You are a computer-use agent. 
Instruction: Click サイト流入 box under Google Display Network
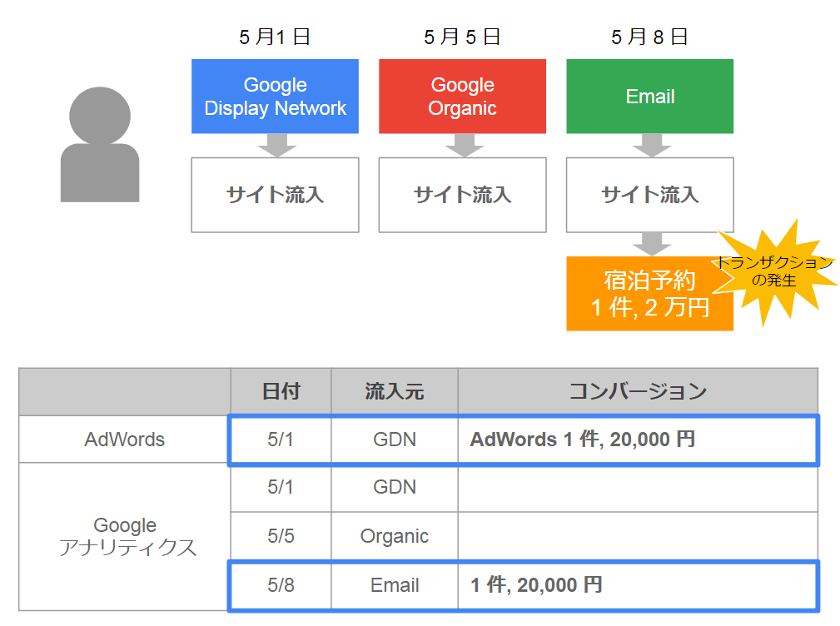pos(275,195)
